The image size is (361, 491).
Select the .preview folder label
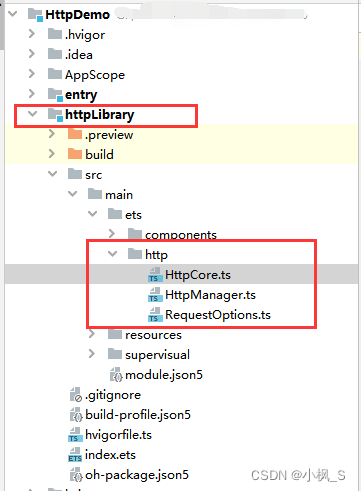[x=109, y=135]
